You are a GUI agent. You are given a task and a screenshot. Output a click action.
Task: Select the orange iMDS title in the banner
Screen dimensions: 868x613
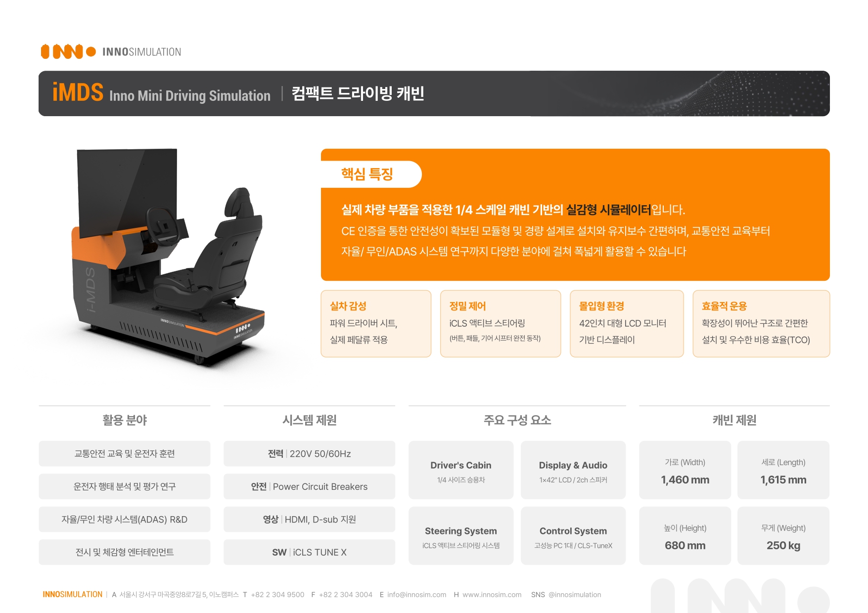tap(78, 92)
